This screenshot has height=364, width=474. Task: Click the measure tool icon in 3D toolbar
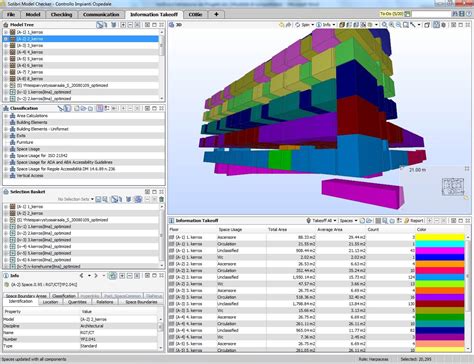413,25
